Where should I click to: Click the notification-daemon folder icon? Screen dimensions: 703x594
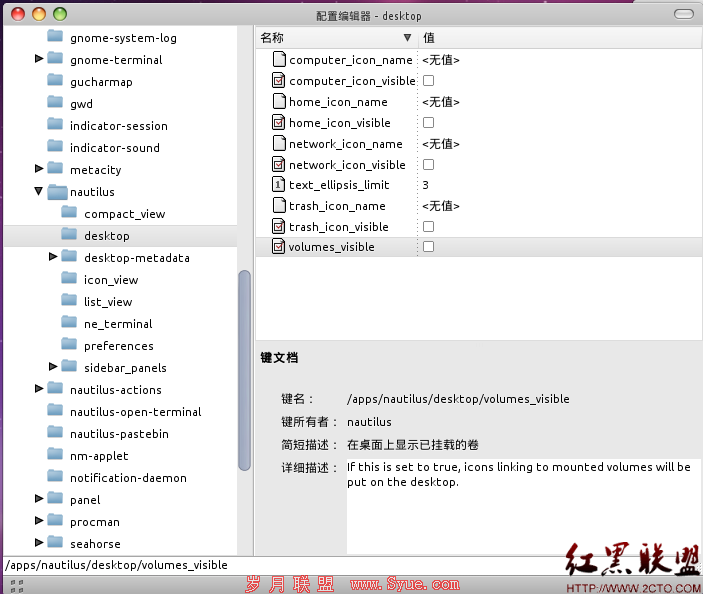[x=55, y=476]
